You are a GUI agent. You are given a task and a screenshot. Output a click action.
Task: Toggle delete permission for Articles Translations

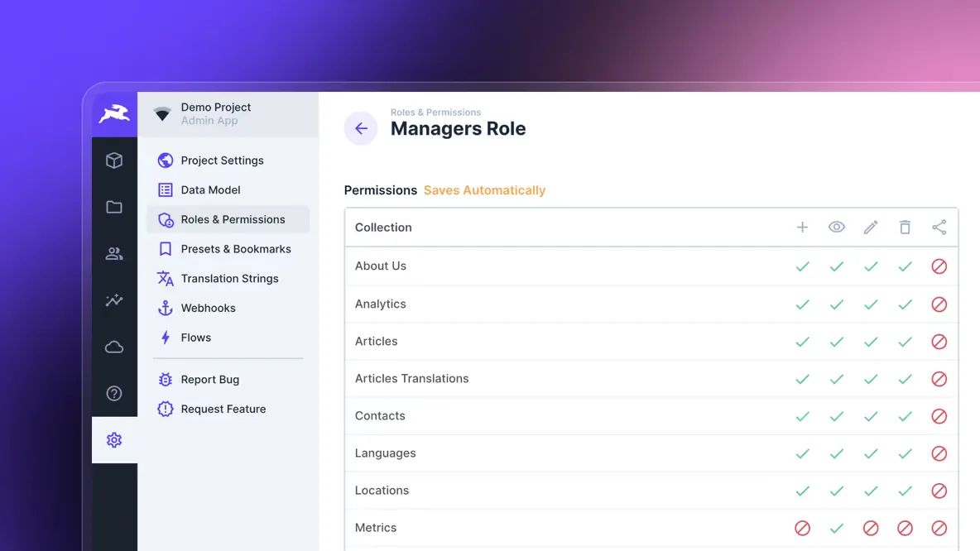click(905, 379)
